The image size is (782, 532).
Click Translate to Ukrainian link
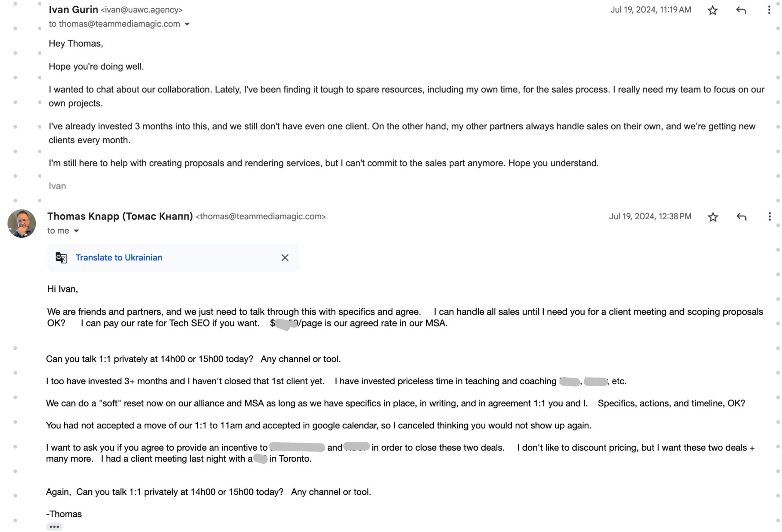coord(119,258)
